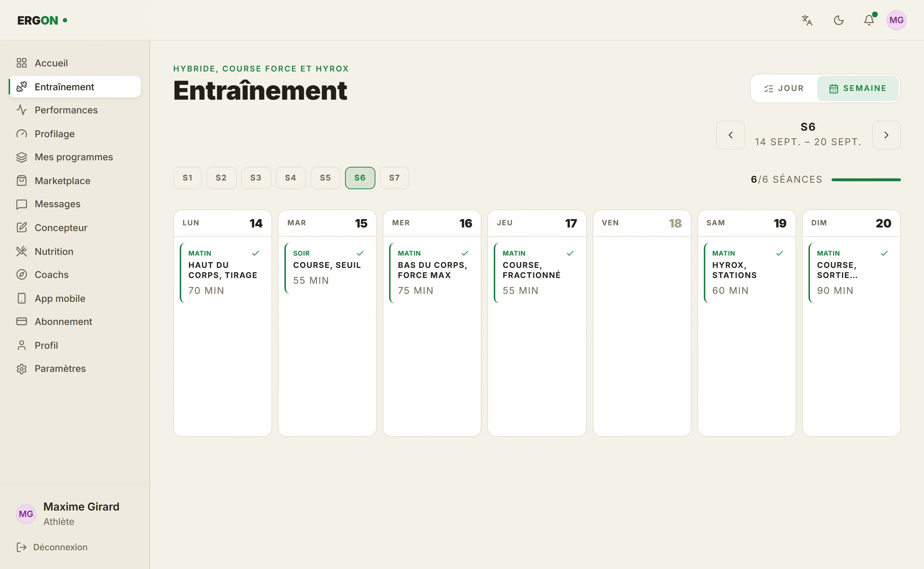The width and height of the screenshot is (924, 569).
Task: Select week tab S7
Action: (394, 178)
